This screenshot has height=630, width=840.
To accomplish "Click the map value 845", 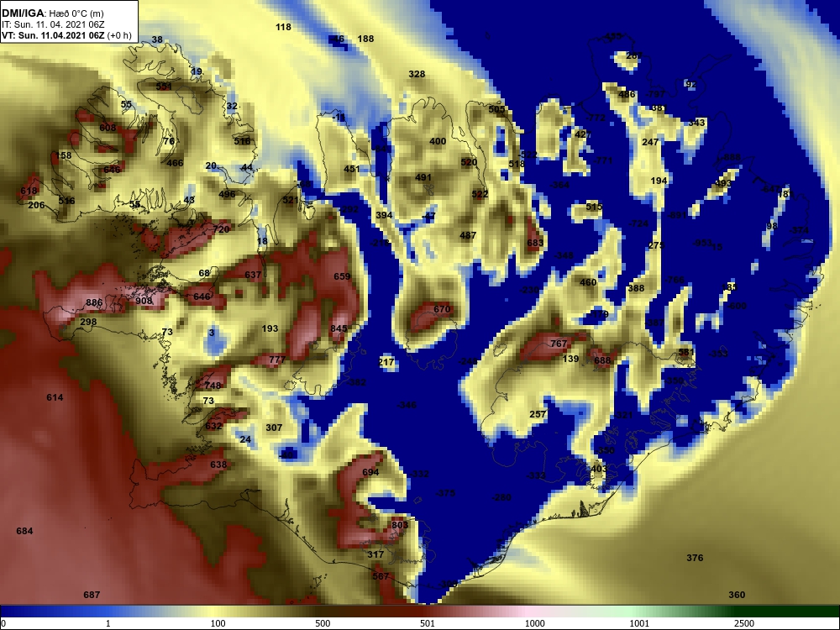I will click(339, 328).
